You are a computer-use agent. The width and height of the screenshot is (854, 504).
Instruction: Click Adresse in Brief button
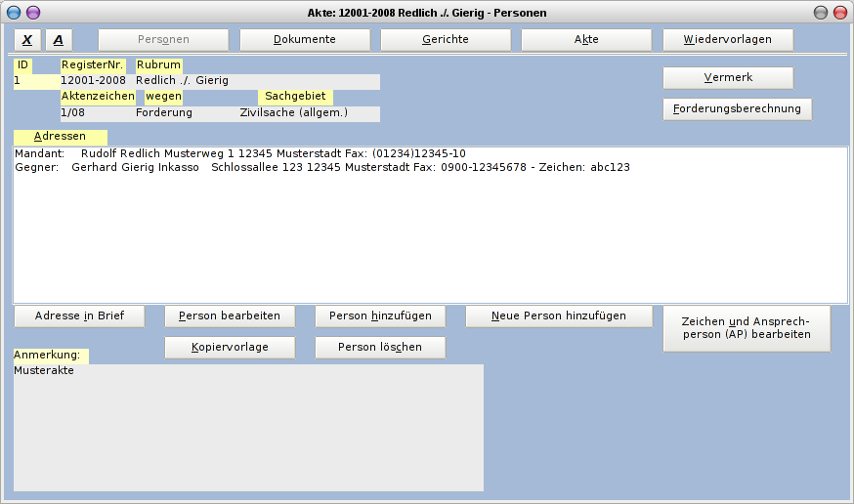point(79,316)
